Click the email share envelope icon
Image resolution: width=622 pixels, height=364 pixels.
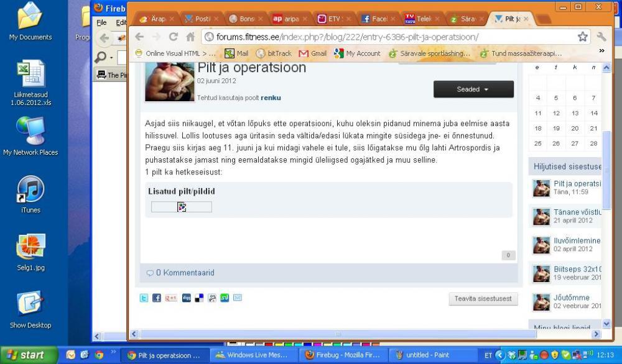[238, 298]
